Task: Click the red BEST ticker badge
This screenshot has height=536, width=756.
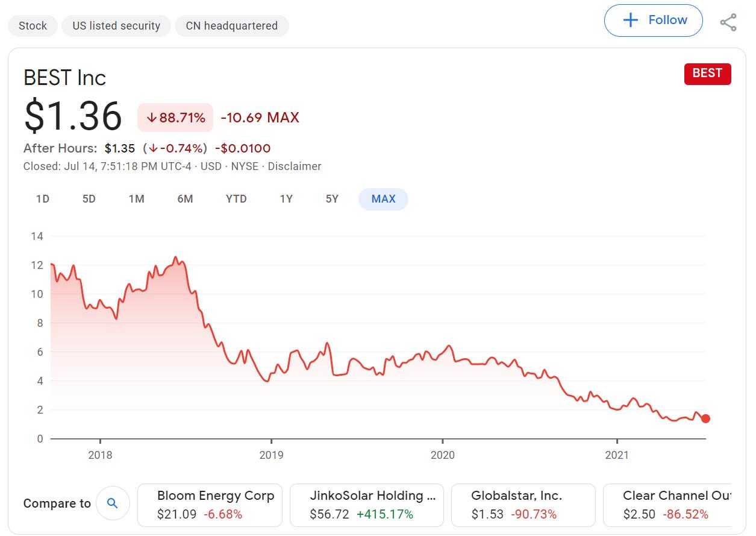Action: coord(707,74)
